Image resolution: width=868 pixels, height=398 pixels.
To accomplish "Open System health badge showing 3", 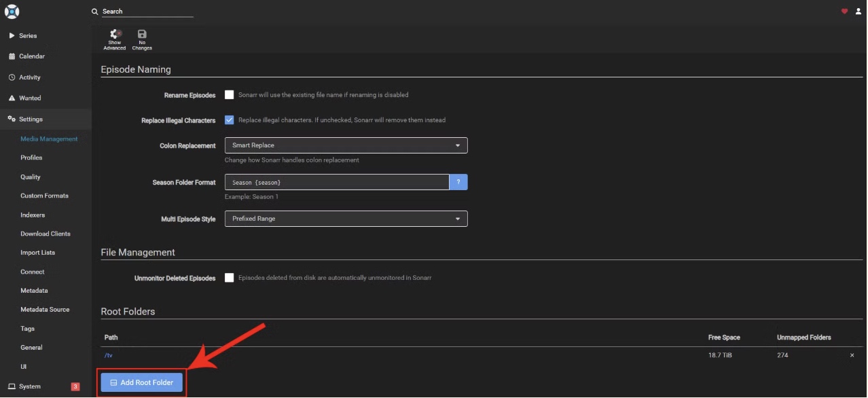I will pyautogui.click(x=75, y=386).
